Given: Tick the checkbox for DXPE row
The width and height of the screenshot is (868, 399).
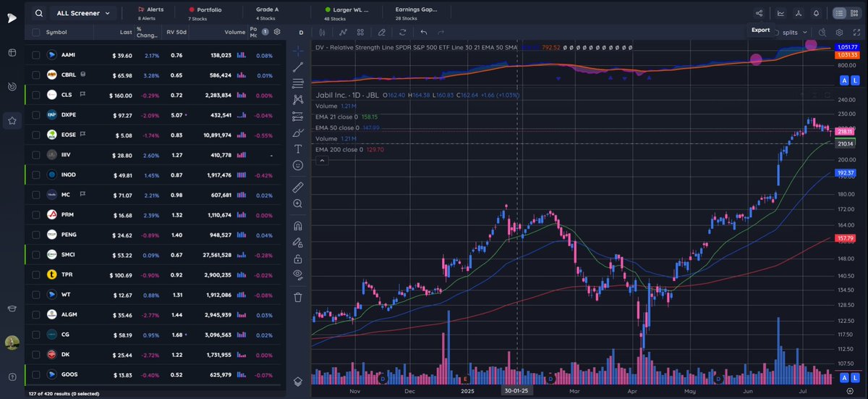Looking at the screenshot, I should coord(35,115).
